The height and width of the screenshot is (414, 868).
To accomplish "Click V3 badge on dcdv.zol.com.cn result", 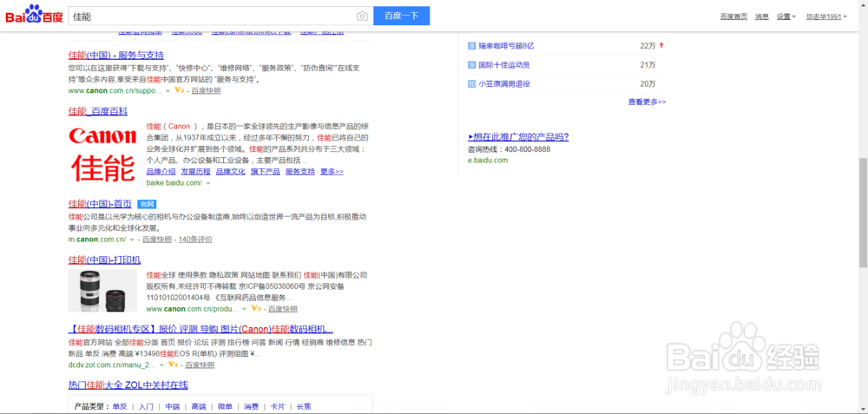I will click(x=173, y=365).
